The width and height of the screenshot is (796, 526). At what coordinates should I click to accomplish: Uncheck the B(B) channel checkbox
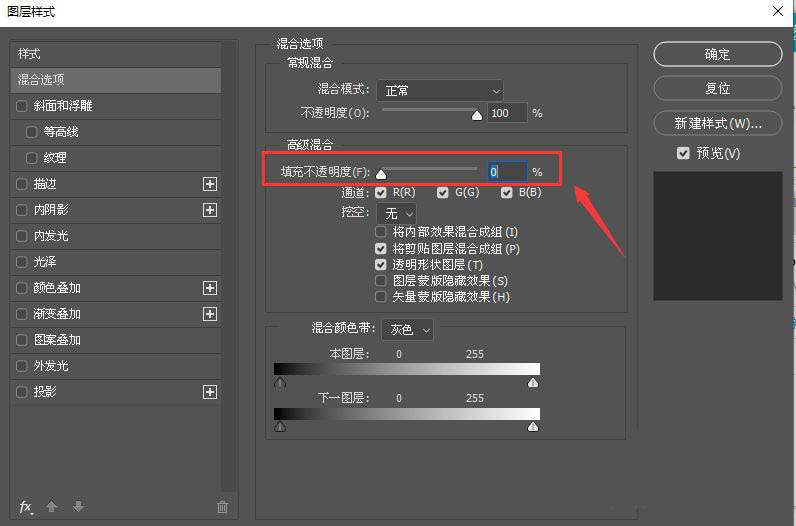[x=507, y=192]
